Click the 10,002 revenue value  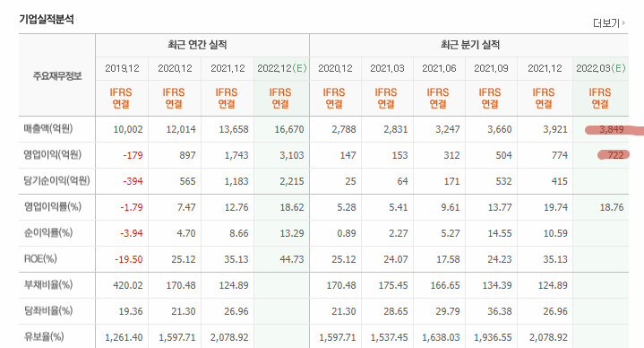tap(128, 129)
